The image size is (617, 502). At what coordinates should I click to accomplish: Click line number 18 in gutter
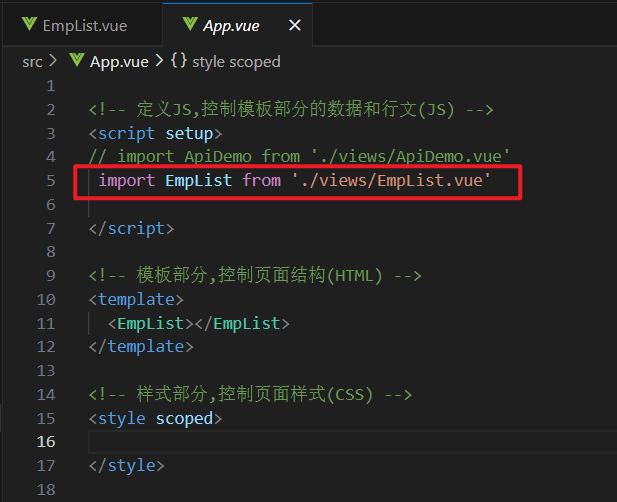[46, 490]
